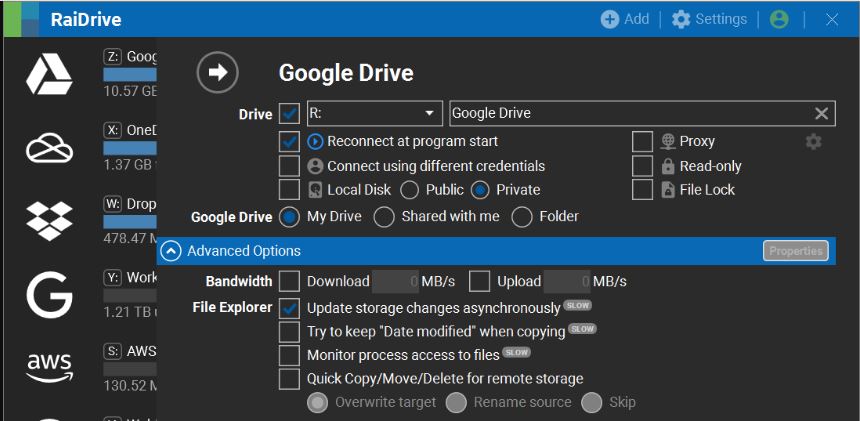Viewport: 860px width, 421px height.
Task: Click the AWS sidebar icon
Action: [x=49, y=368]
